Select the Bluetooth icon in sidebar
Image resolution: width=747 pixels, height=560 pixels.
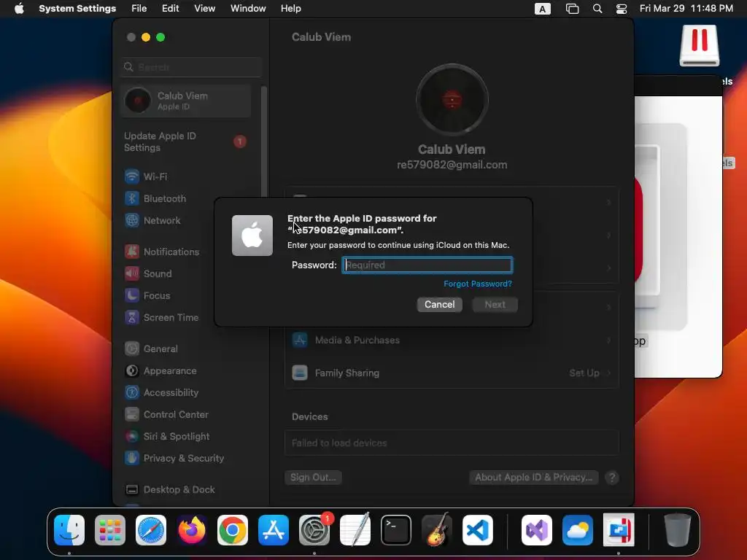tap(132, 198)
